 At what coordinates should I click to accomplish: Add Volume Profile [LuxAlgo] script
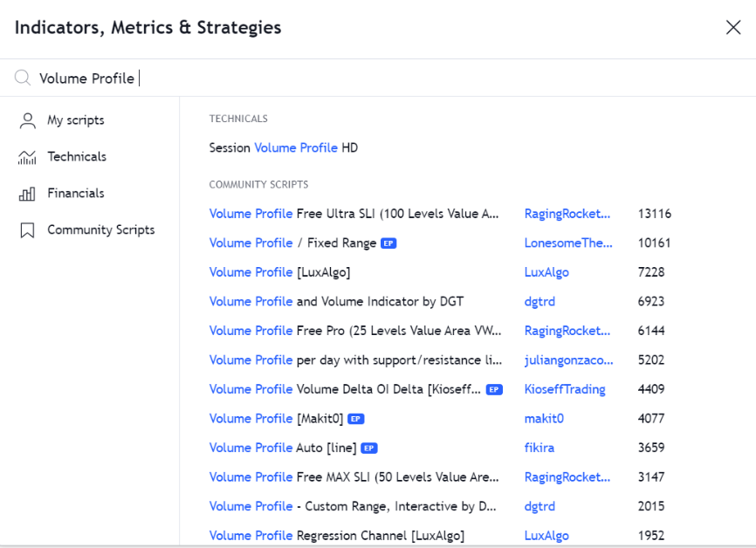[x=279, y=272]
